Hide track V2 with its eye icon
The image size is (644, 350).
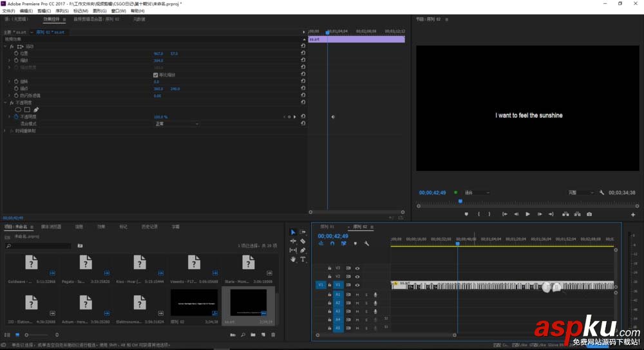point(357,277)
